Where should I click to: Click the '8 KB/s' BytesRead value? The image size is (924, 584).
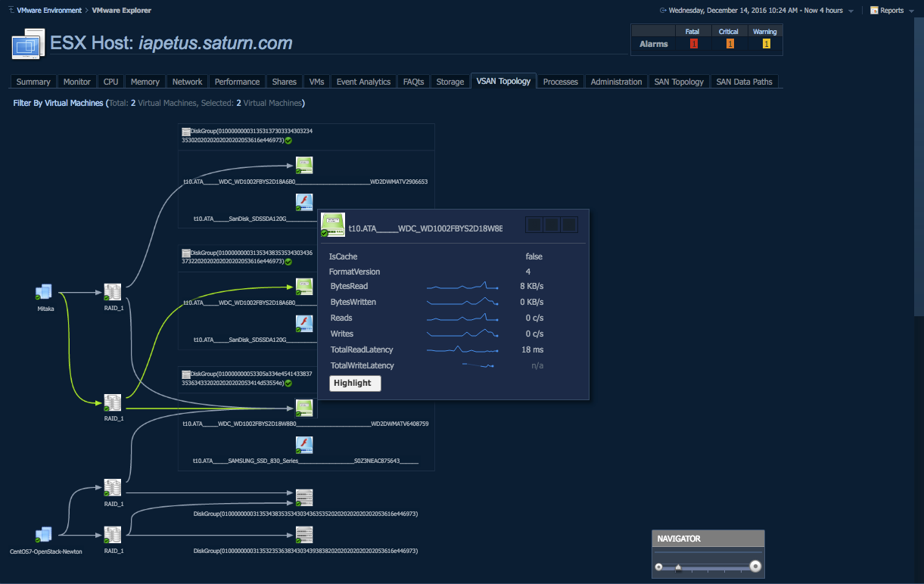tap(532, 286)
